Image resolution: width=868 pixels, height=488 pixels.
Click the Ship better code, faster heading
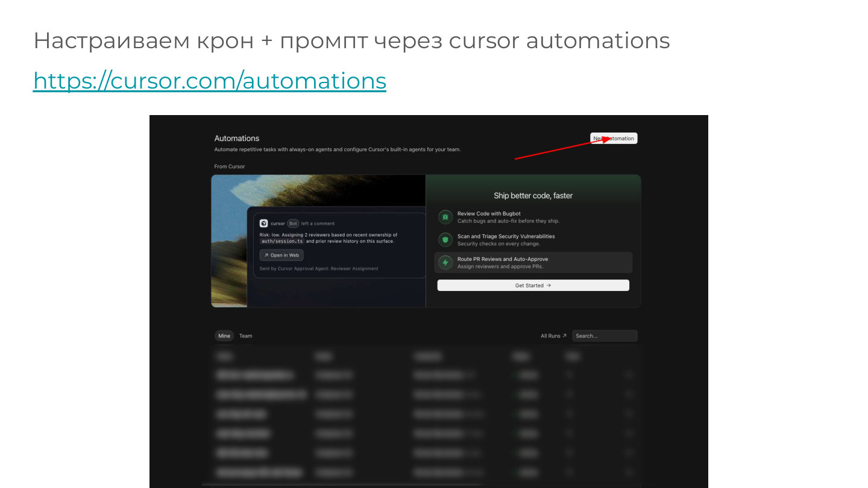(533, 195)
